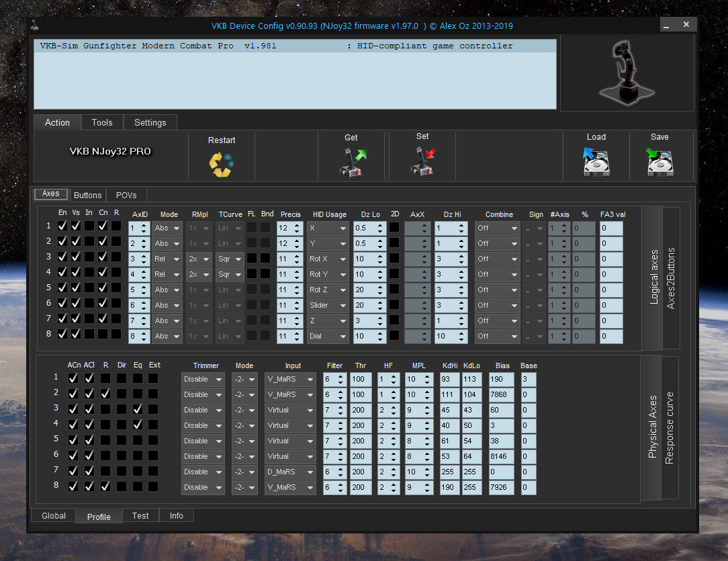Select the Physical Axes vertical tab
This screenshot has width=728, height=561.
(652, 427)
